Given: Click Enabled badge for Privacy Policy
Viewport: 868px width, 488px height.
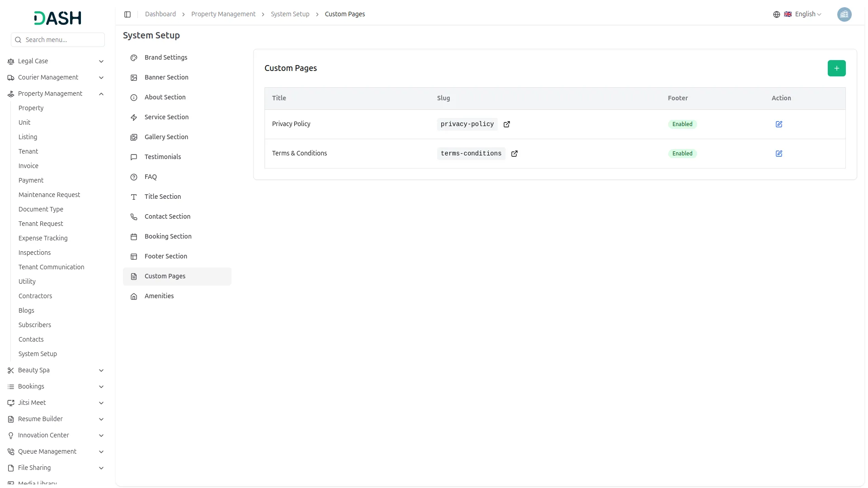Looking at the screenshot, I should [682, 124].
